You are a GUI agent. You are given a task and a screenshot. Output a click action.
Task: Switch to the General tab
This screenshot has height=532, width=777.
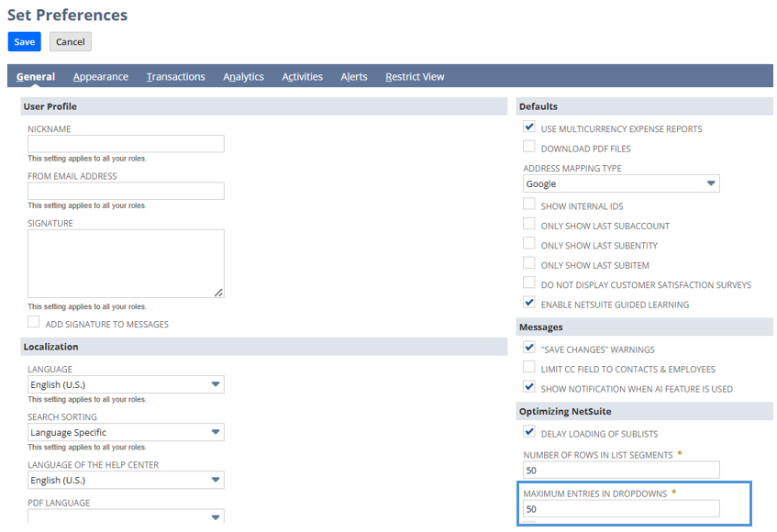coord(36,77)
